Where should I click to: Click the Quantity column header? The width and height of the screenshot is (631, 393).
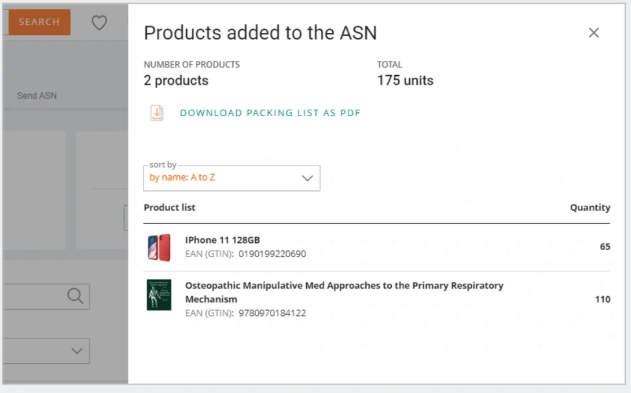[590, 208]
